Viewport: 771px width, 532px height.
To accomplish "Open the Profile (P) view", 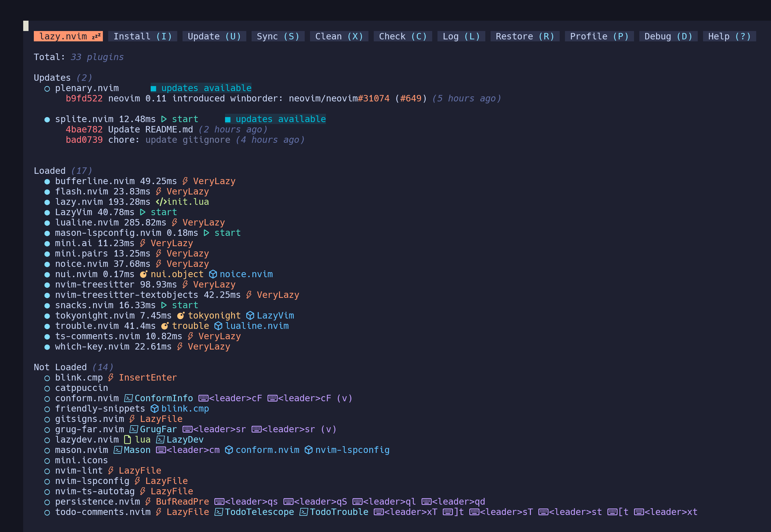I will (x=599, y=36).
